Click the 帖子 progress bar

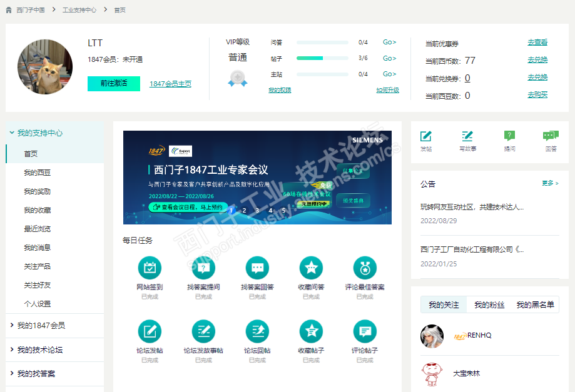tap(322, 58)
